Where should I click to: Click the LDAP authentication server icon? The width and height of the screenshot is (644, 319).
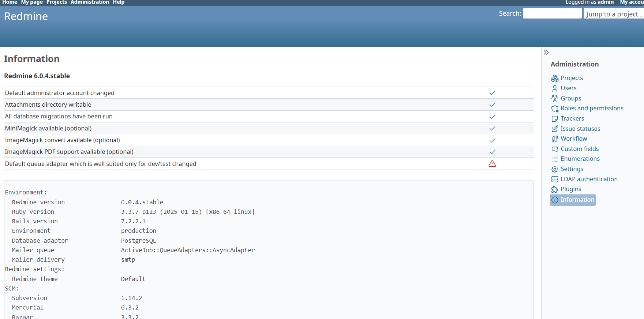[x=555, y=179]
